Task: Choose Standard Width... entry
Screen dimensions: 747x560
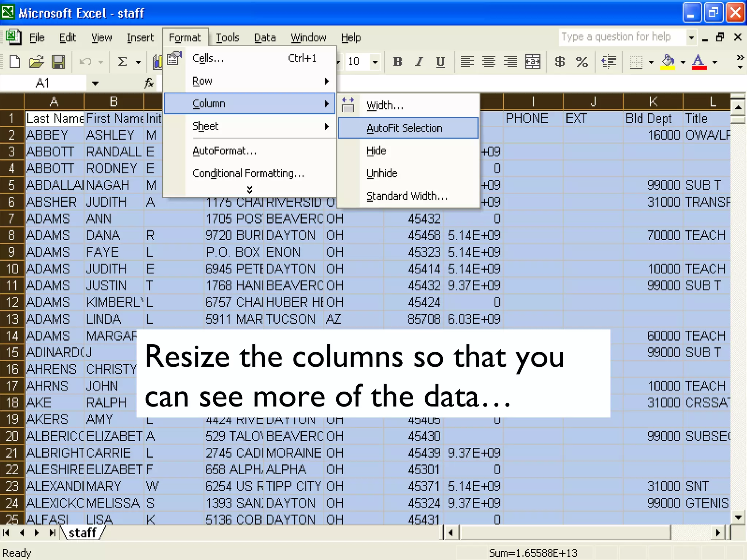Action: tap(408, 196)
